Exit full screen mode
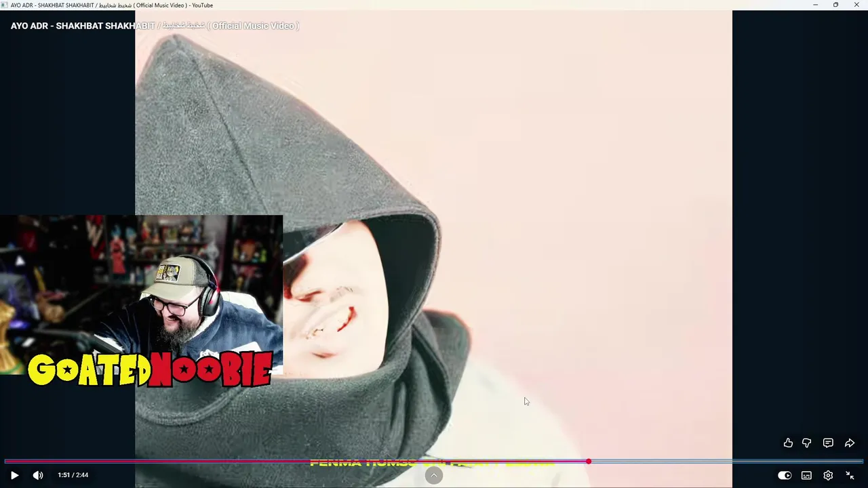 point(850,475)
